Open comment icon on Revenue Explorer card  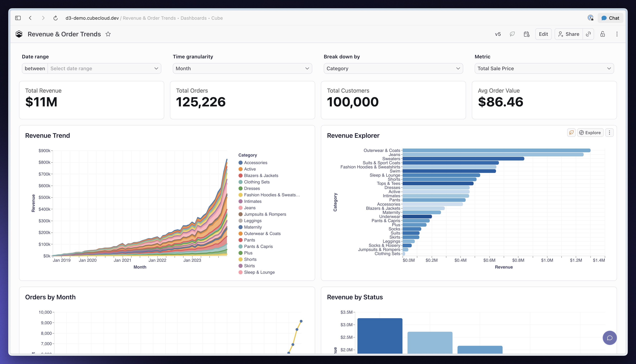click(x=571, y=133)
